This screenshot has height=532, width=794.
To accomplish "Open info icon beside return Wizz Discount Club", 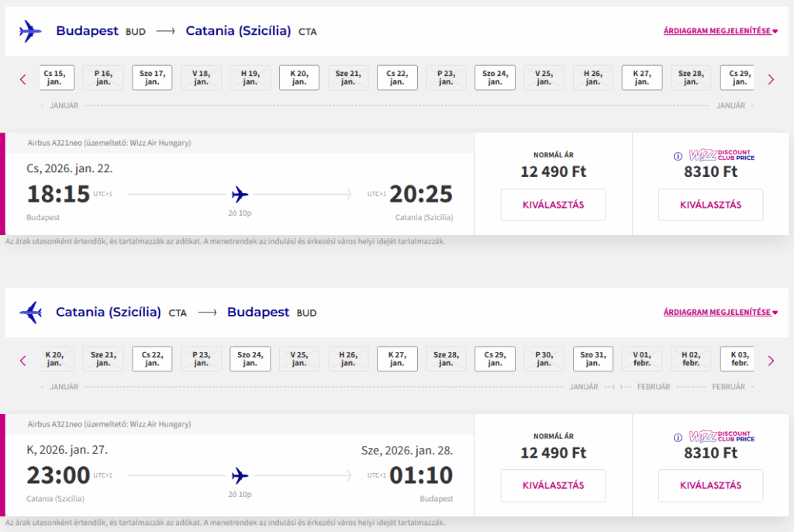I will coord(678,437).
